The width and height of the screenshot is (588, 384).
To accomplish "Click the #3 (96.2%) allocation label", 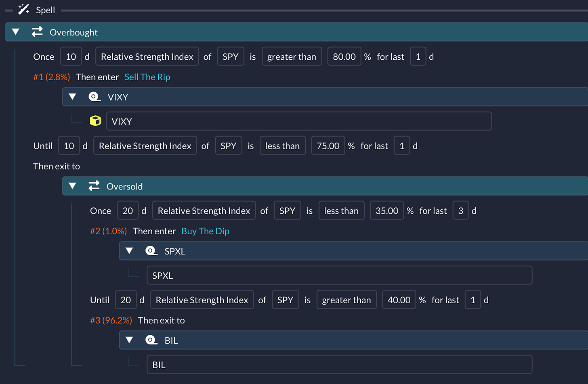I will click(x=111, y=320).
